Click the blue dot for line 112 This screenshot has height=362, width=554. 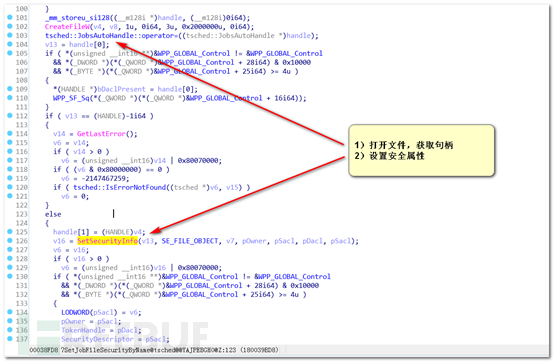coord(10,115)
